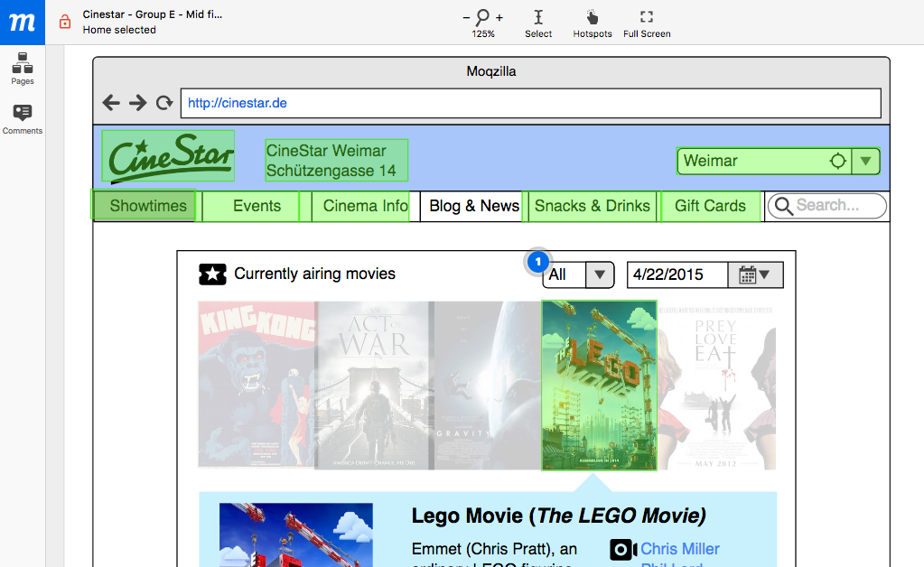Click the Chris Miller link
The height and width of the screenshot is (567, 924).
[679, 549]
